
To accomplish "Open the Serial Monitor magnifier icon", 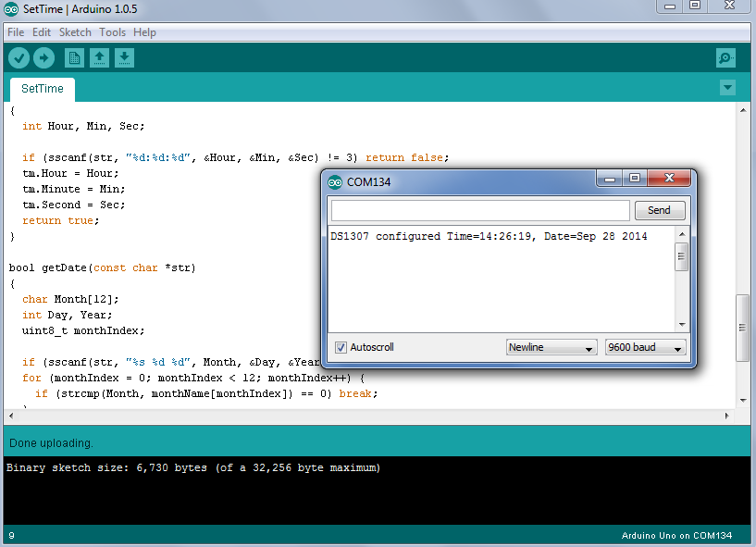I will click(725, 58).
